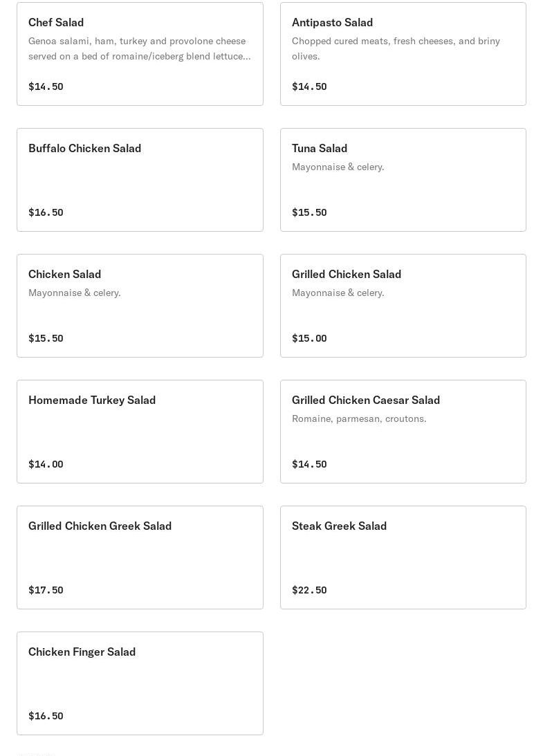Choose the Chicken Finger Salad card
This screenshot has height=756, width=543.
140,683
